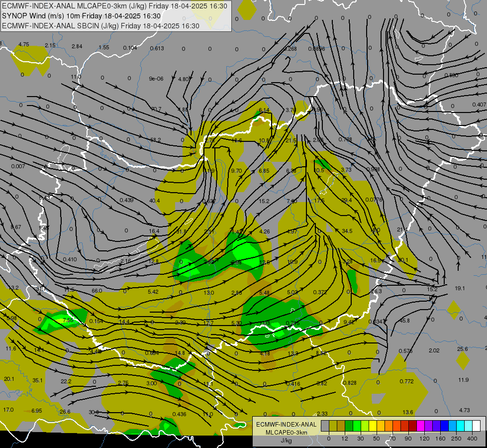Click the map value 35.1

[37, 380]
